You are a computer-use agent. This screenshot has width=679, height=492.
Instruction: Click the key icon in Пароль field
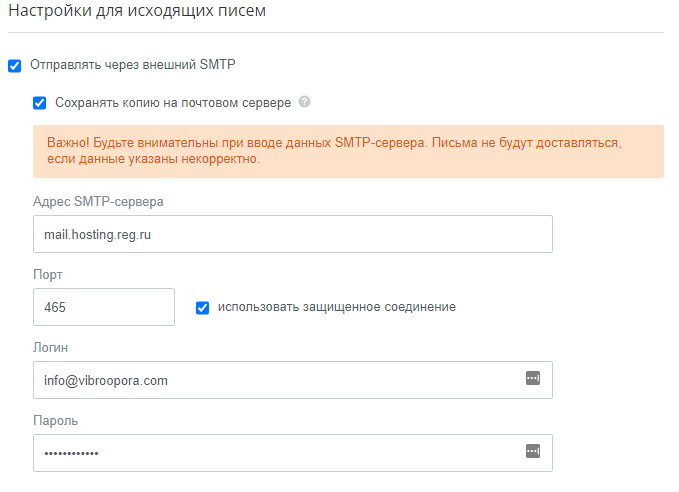click(x=532, y=452)
